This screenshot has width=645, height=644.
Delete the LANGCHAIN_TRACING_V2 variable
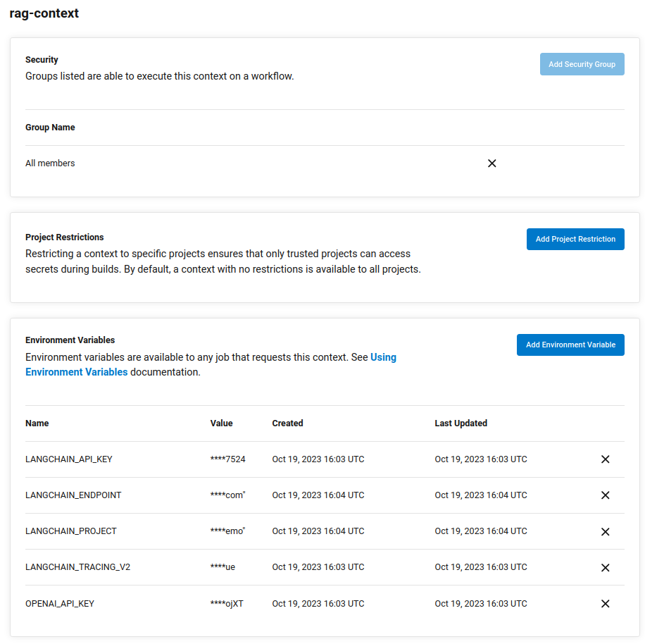(605, 567)
